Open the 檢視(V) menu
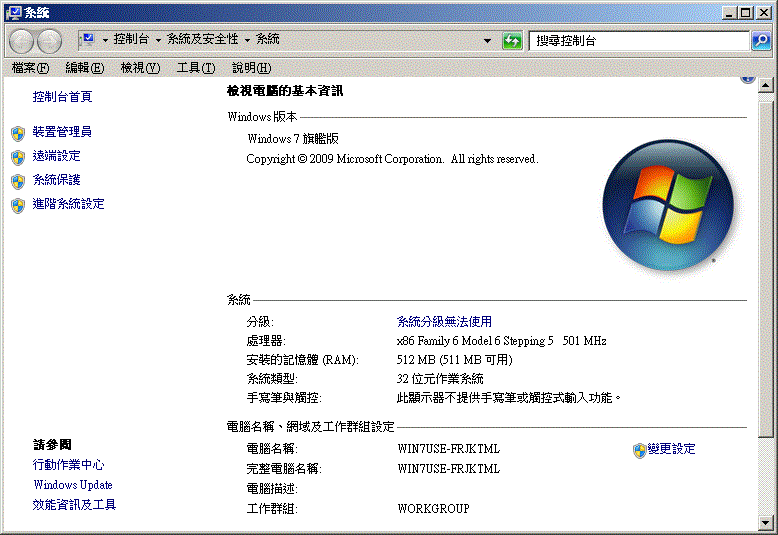 (x=140, y=68)
